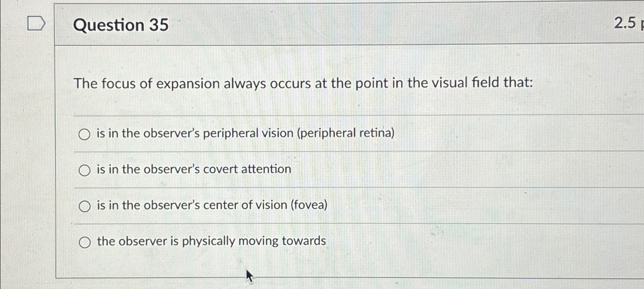Click the moving towards answer text
Viewport: 644px width, 289px height.
click(211, 241)
